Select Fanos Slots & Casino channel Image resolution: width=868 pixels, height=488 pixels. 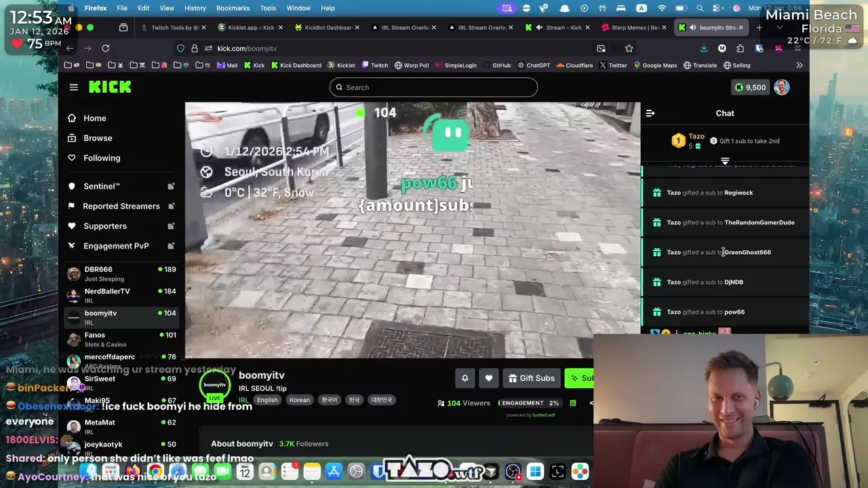121,339
